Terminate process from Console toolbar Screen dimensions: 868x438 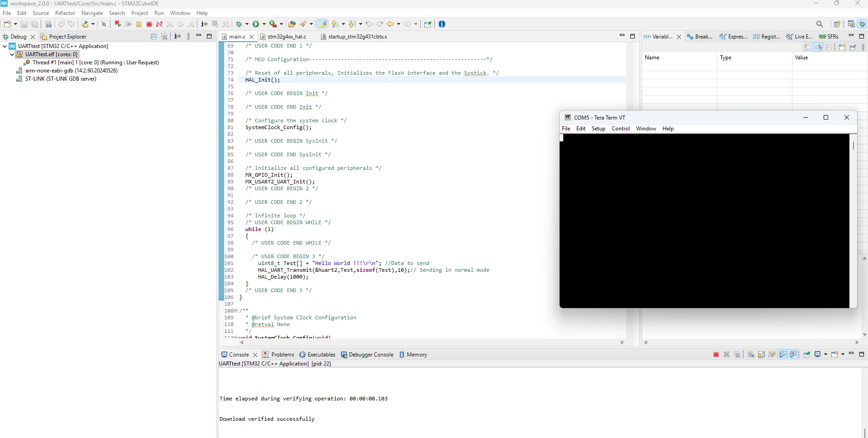pos(716,355)
